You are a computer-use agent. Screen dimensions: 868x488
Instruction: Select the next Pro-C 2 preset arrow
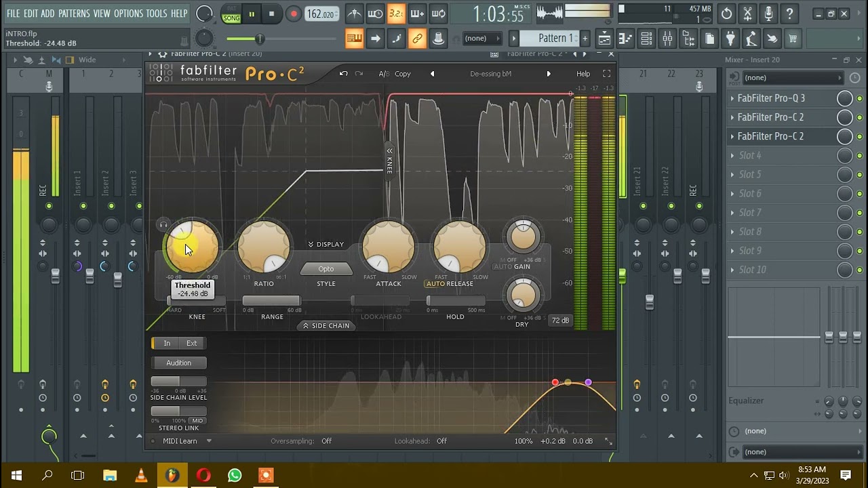(x=549, y=73)
